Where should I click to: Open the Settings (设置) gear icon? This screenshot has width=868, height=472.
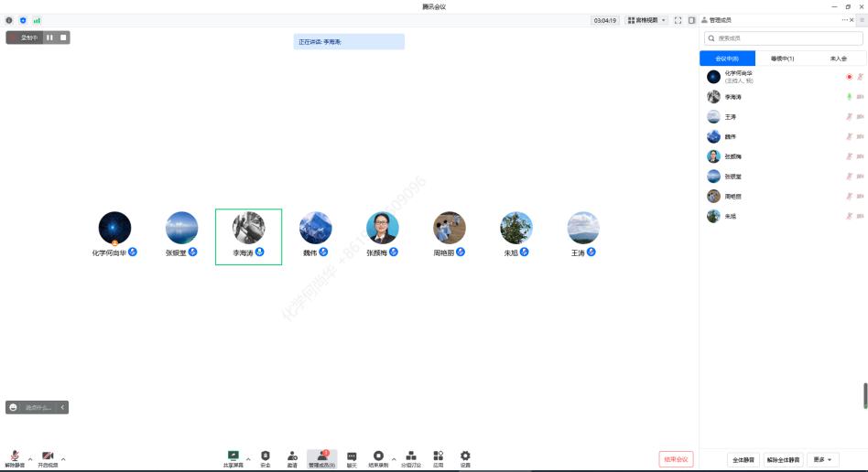click(x=465, y=456)
